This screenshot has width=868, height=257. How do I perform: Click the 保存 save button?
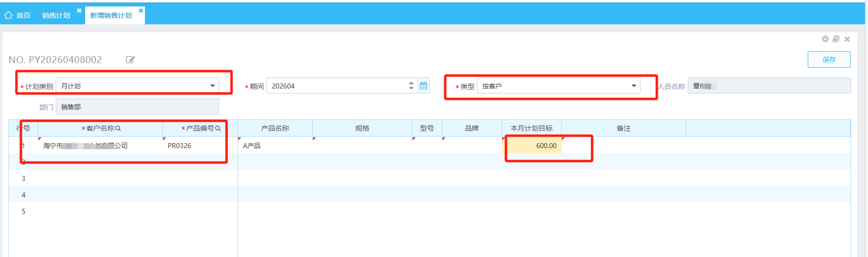(829, 60)
